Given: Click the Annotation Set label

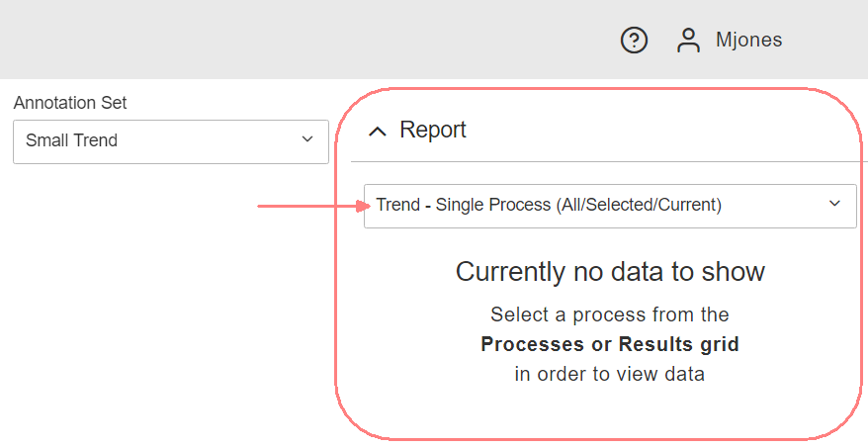Looking at the screenshot, I should pos(70,103).
